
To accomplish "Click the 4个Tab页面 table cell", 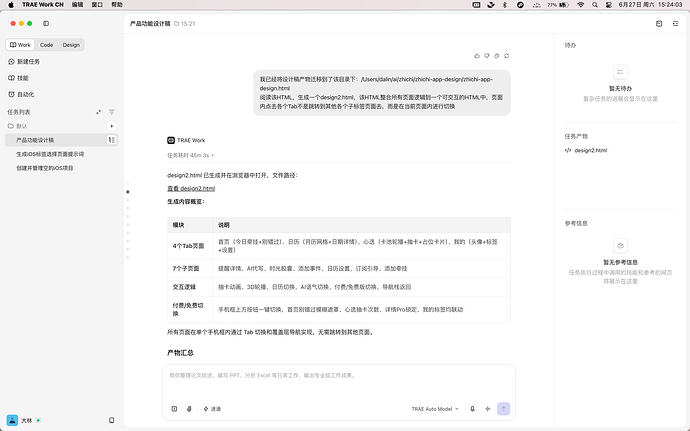I will (188, 246).
